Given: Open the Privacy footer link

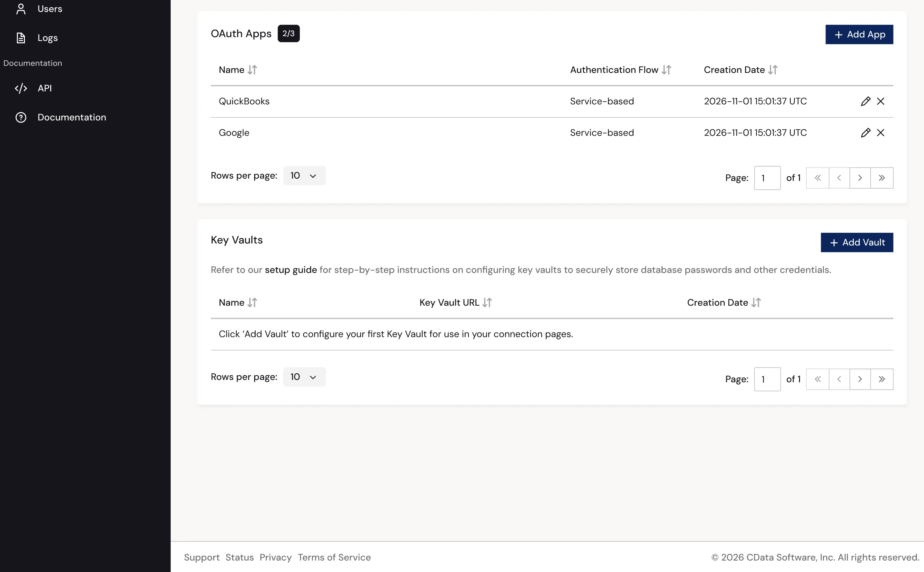Looking at the screenshot, I should pos(275,557).
